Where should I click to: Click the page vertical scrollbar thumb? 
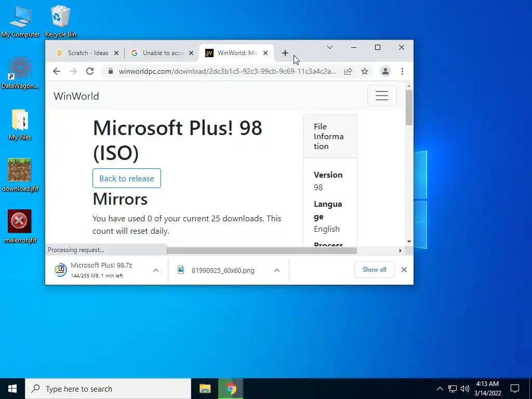point(409,107)
